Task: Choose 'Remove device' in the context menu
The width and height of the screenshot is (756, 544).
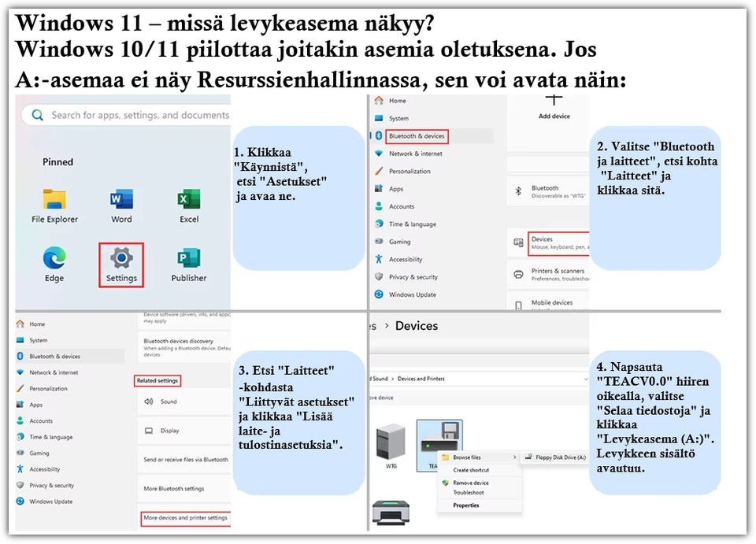Action: 480,483
